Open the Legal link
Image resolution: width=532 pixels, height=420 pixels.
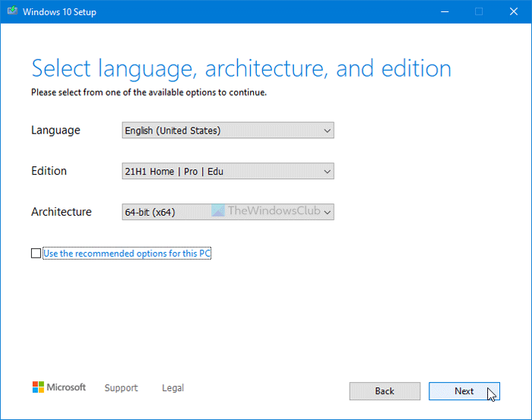coord(173,388)
